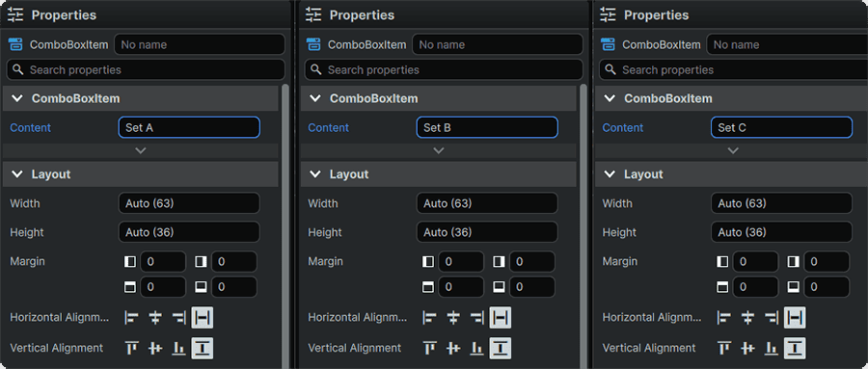Click the Content field containing Set C
The image size is (868, 369).
[x=781, y=127]
